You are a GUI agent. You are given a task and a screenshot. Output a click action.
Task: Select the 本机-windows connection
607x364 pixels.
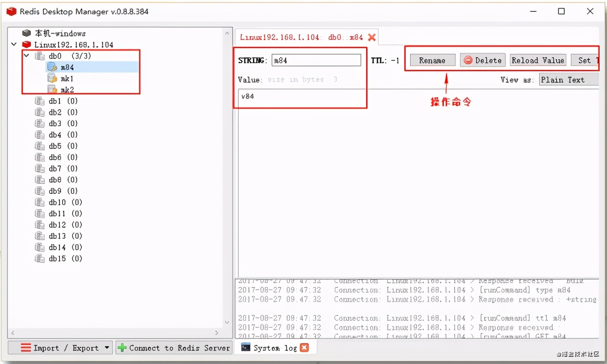(60, 34)
